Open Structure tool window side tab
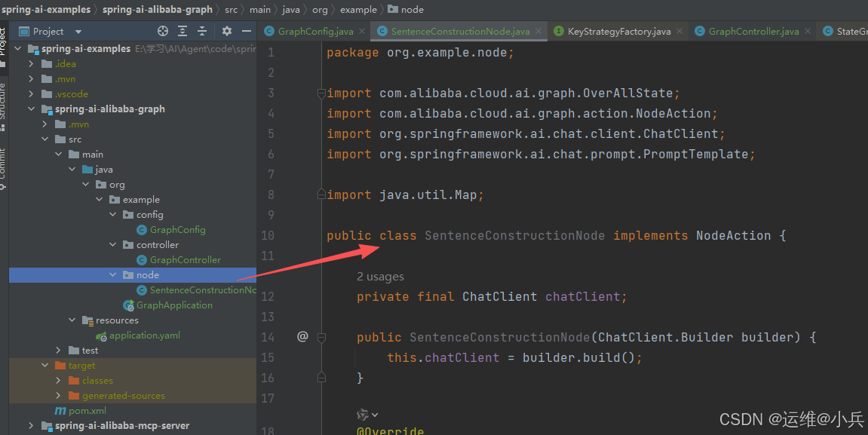The height and width of the screenshot is (435, 868). tap(3, 106)
